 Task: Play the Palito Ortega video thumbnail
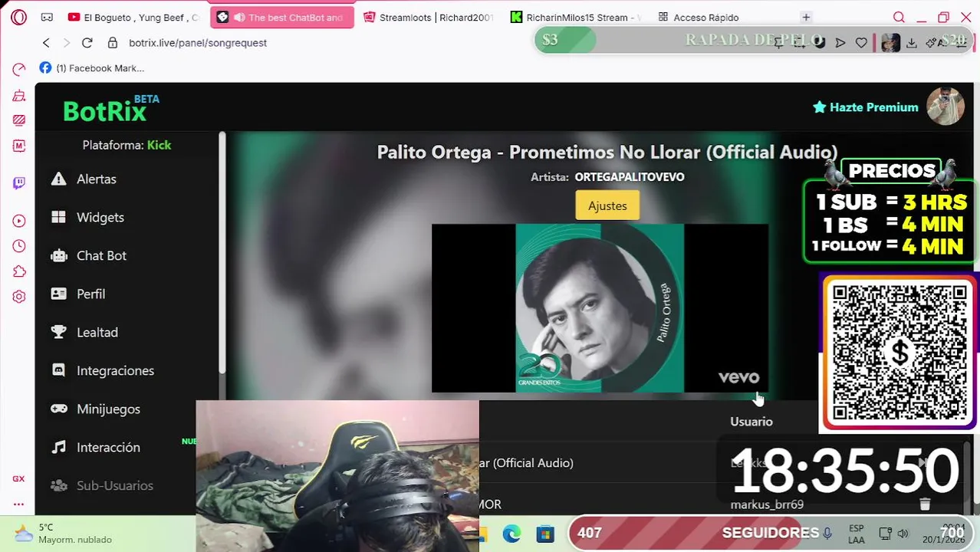click(600, 308)
